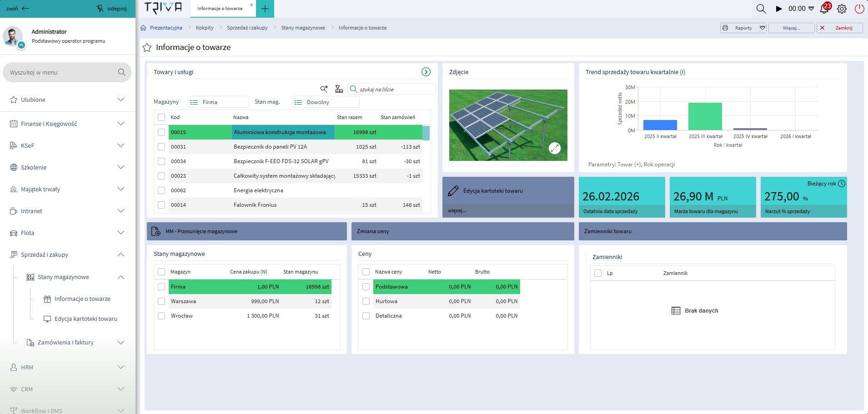Tick checkbox for product 00031
Viewport: 868px width, 414px height.
click(x=161, y=147)
